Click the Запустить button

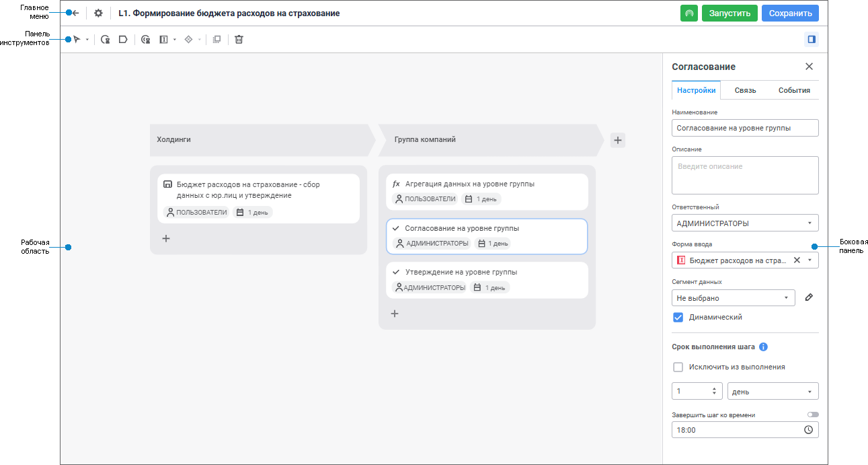(x=729, y=13)
